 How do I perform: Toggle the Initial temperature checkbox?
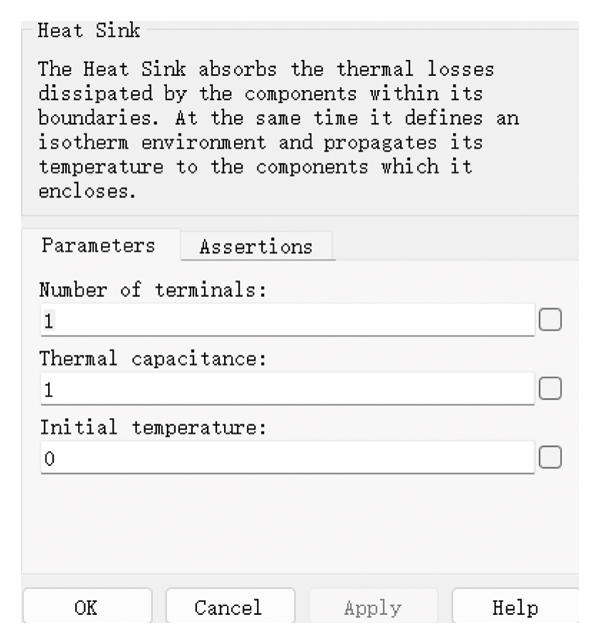pyautogui.click(x=551, y=457)
